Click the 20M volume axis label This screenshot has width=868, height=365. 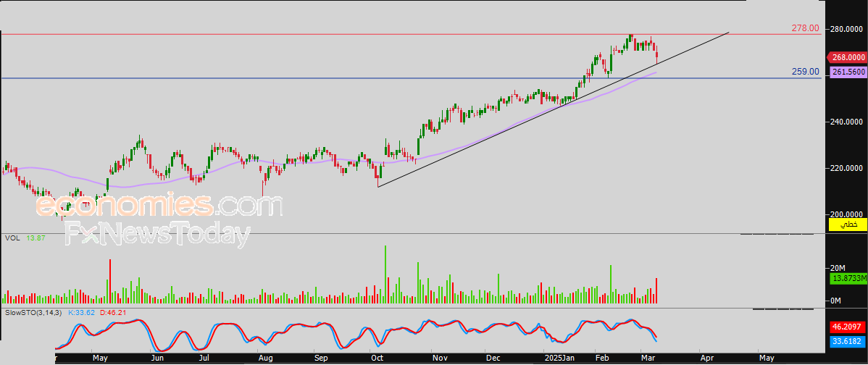coord(836,268)
